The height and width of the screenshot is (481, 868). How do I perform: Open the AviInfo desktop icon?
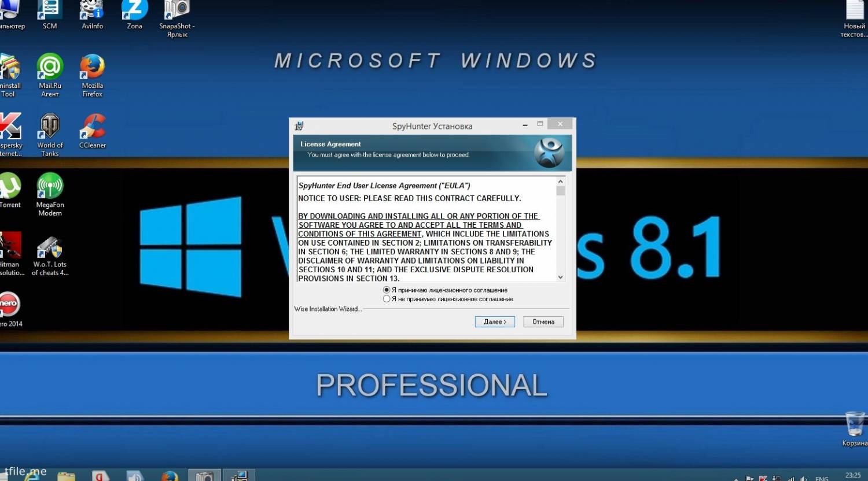[x=92, y=14]
